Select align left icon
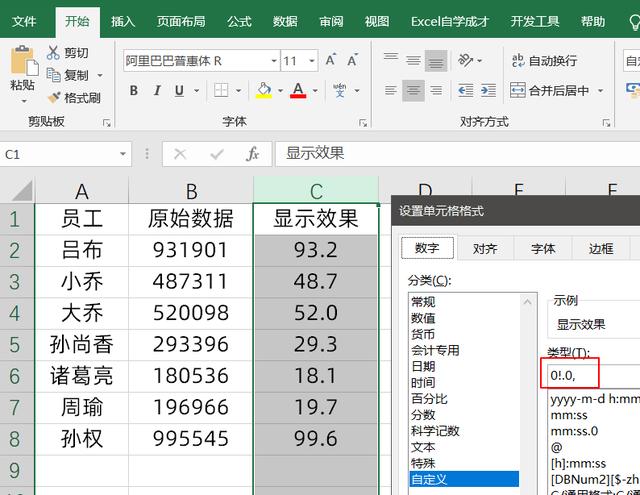Screen dimensions: 640x495 (391, 90)
